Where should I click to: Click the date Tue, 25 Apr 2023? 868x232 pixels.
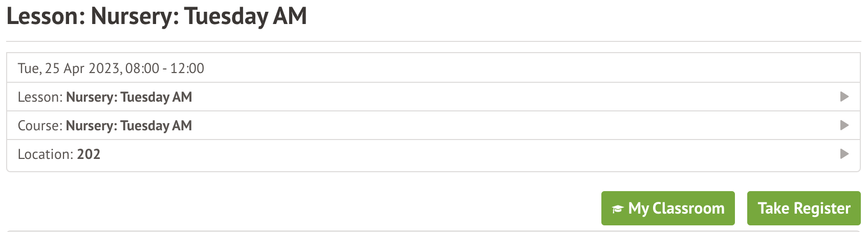click(70, 68)
